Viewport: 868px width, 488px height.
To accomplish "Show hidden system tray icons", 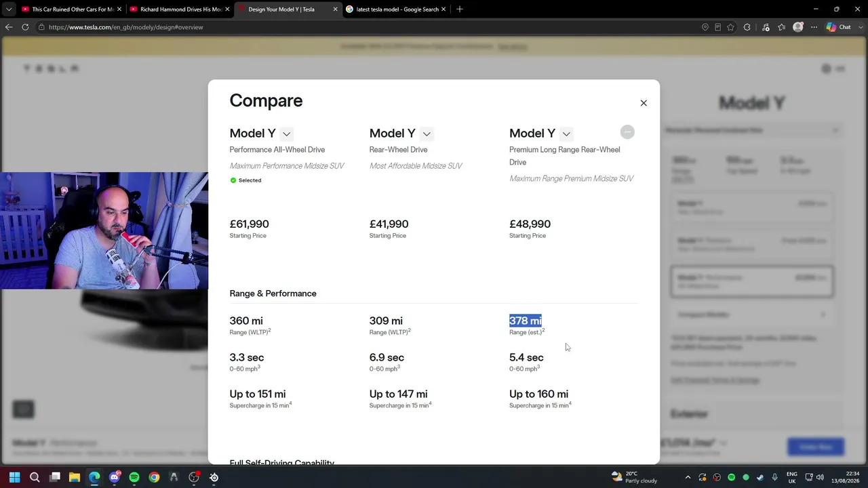I will pos(688,477).
